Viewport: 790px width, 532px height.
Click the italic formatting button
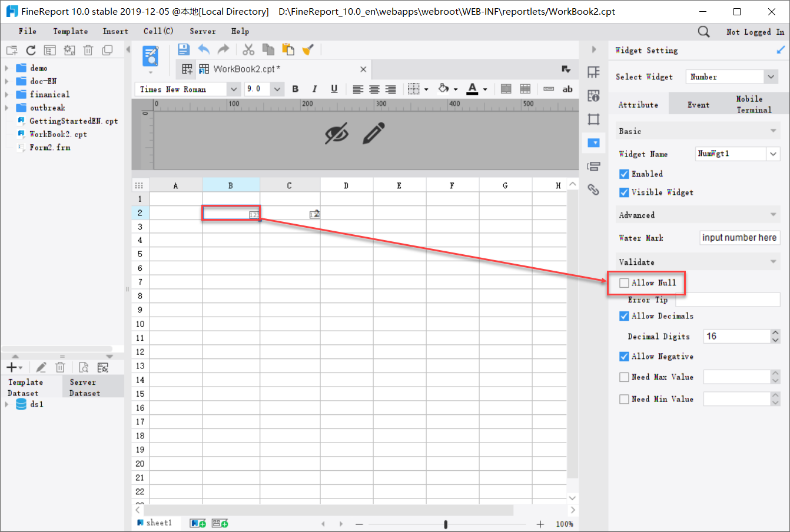click(314, 89)
